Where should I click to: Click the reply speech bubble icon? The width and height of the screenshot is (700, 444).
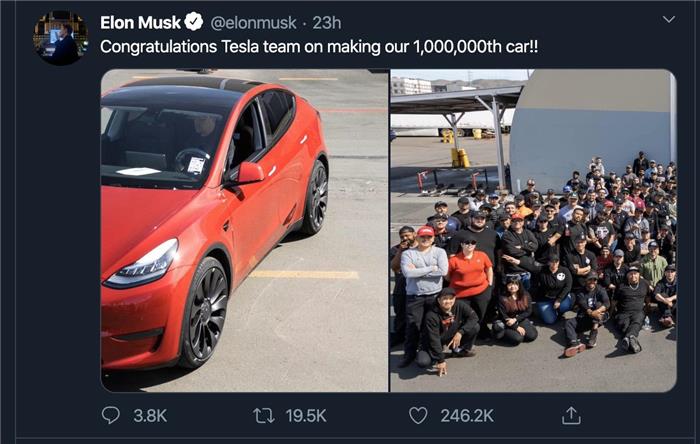111,415
